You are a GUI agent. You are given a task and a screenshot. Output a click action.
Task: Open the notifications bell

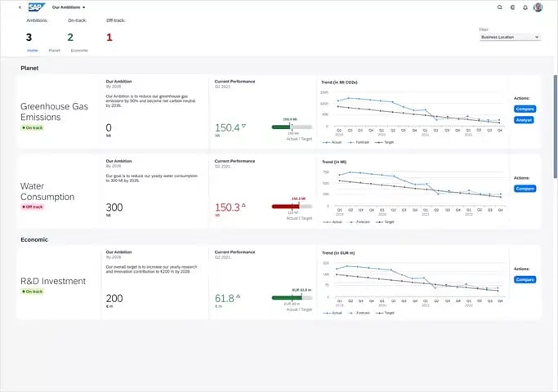coord(525,7)
